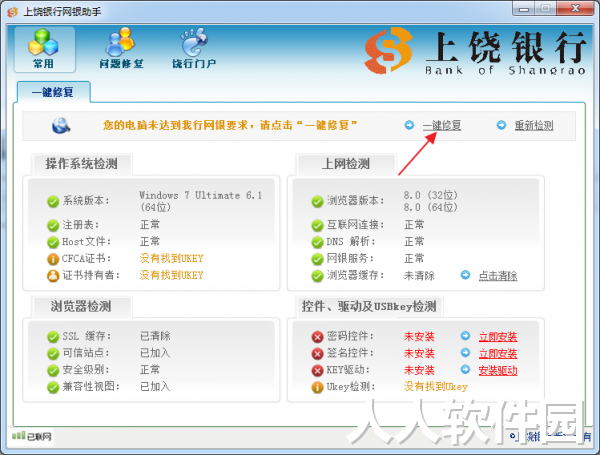Click the 一键修复 link

coord(442,125)
